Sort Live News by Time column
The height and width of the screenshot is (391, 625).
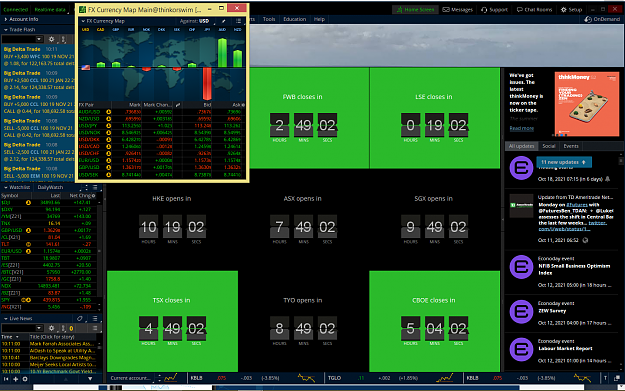(x=14, y=337)
